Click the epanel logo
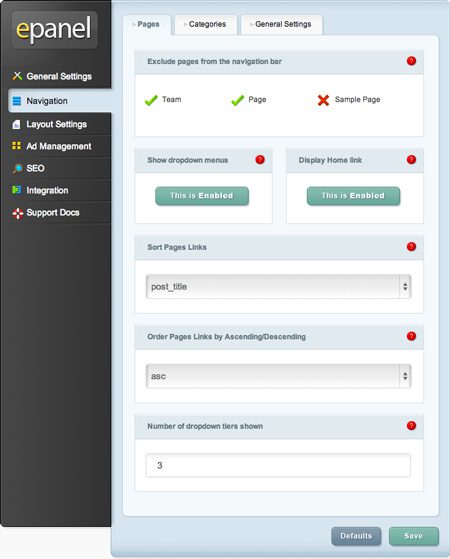The width and height of the screenshot is (450, 559). click(55, 30)
